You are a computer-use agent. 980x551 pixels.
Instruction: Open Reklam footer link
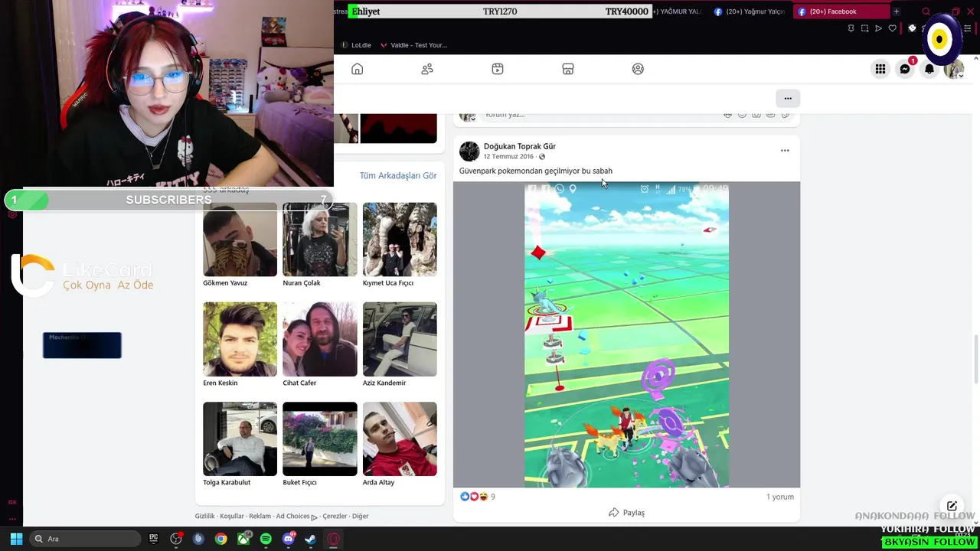pos(260,517)
